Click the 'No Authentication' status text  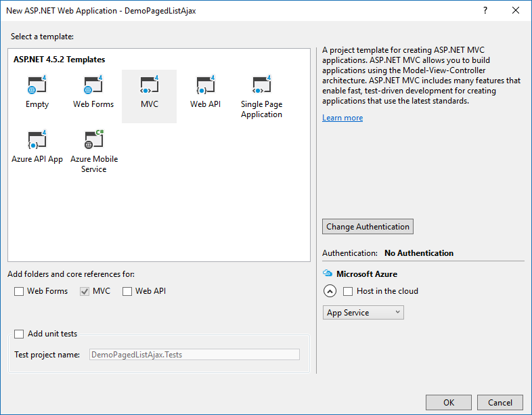point(419,253)
